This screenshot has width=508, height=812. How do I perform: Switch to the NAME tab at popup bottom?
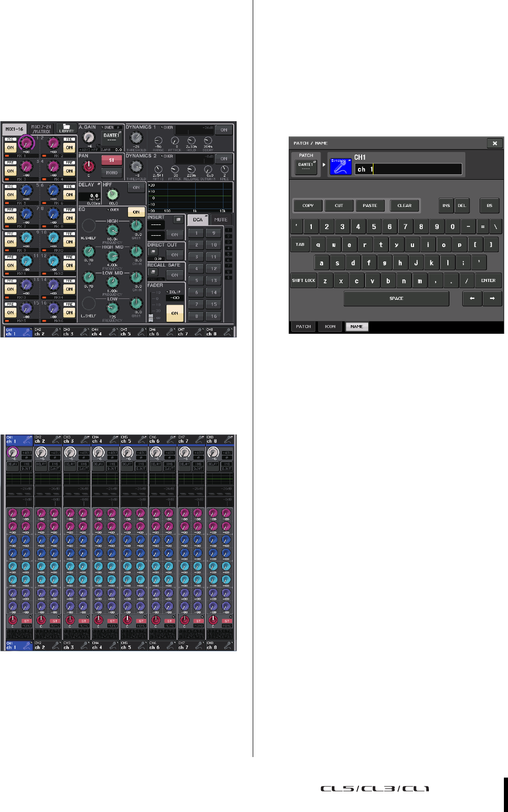(x=357, y=327)
